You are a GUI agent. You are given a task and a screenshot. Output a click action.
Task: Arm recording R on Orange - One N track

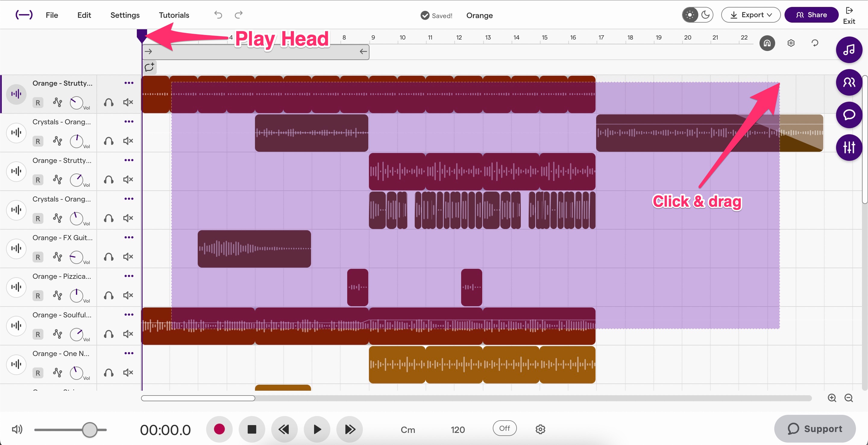(x=38, y=373)
